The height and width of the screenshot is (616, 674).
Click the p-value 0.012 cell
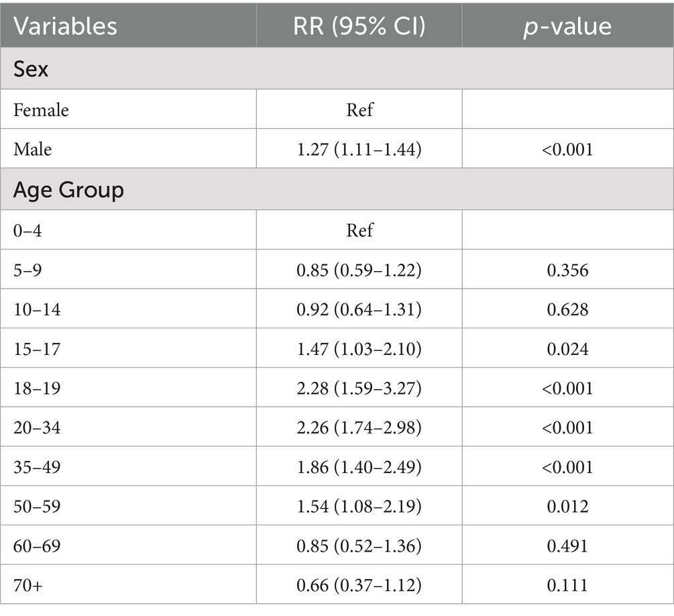pyautogui.click(x=567, y=505)
